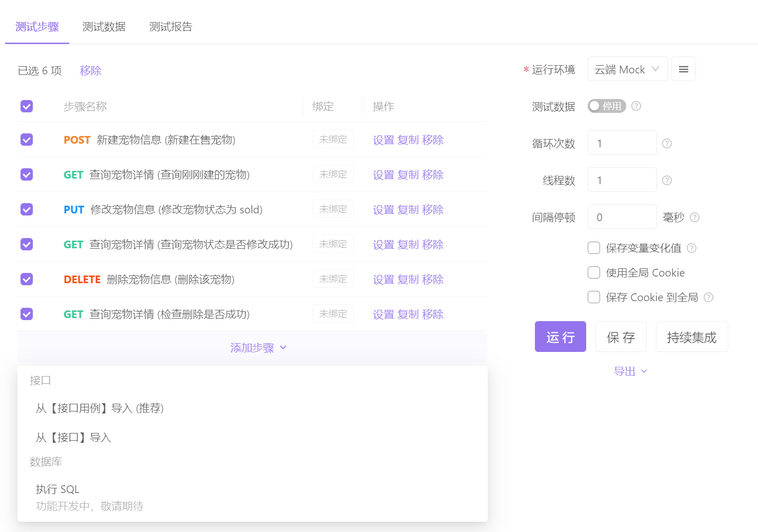Show the help tip for 保存变量变化值
Image resolution: width=758 pixels, height=532 pixels.
pyautogui.click(x=691, y=248)
